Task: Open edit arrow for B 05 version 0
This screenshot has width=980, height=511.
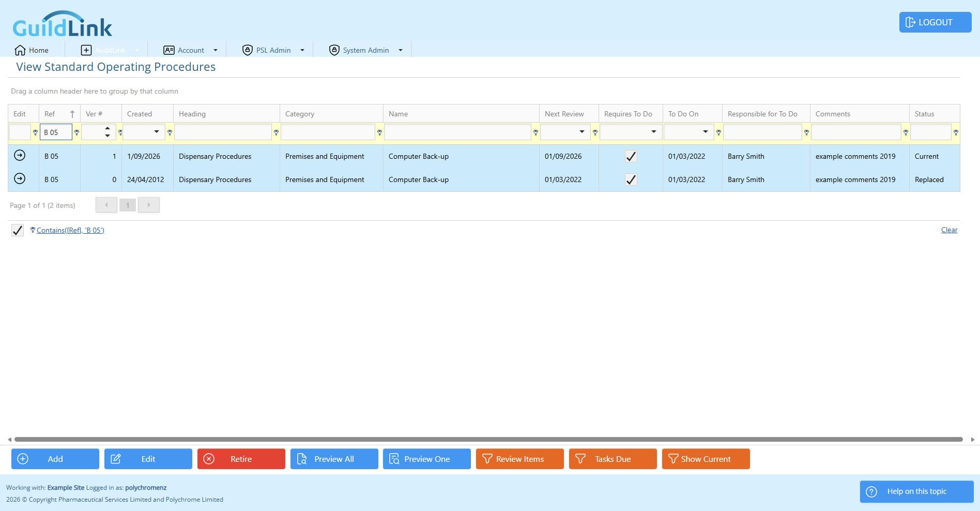Action: 20,178
